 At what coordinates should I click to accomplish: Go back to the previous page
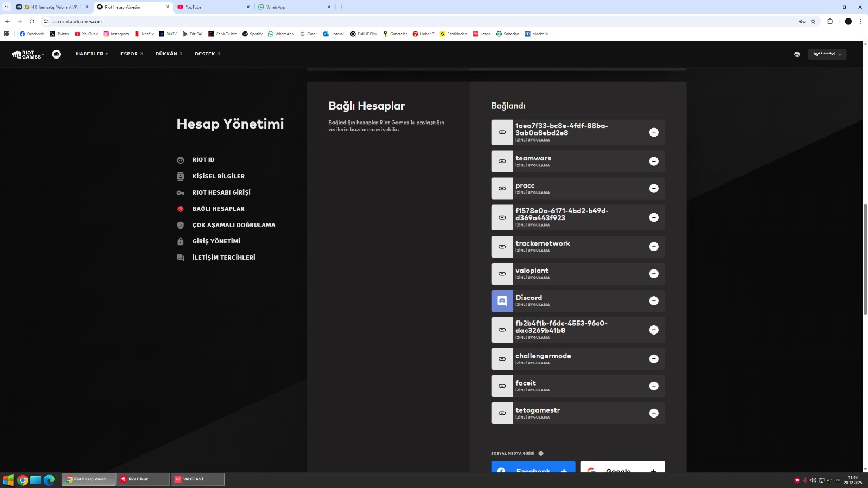point(8,21)
